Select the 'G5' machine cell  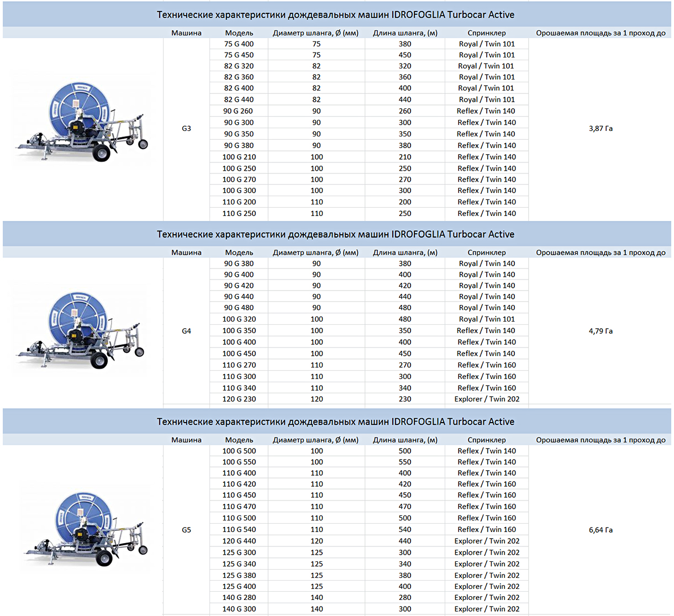pos(186,530)
